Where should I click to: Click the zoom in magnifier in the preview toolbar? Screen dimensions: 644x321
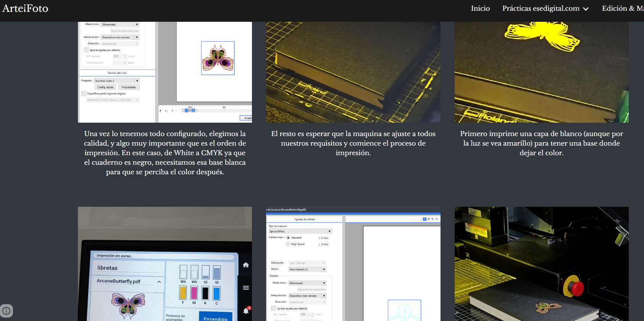[433, 219]
